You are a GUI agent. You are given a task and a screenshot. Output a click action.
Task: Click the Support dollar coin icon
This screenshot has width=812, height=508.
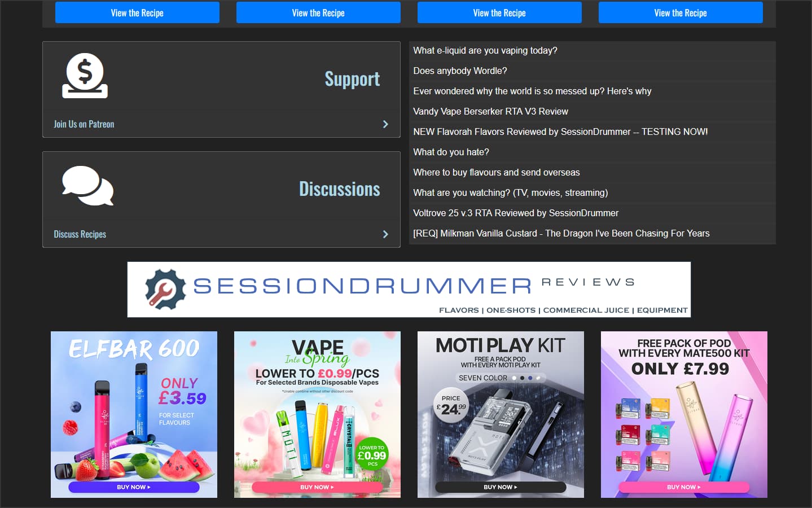pyautogui.click(x=85, y=76)
